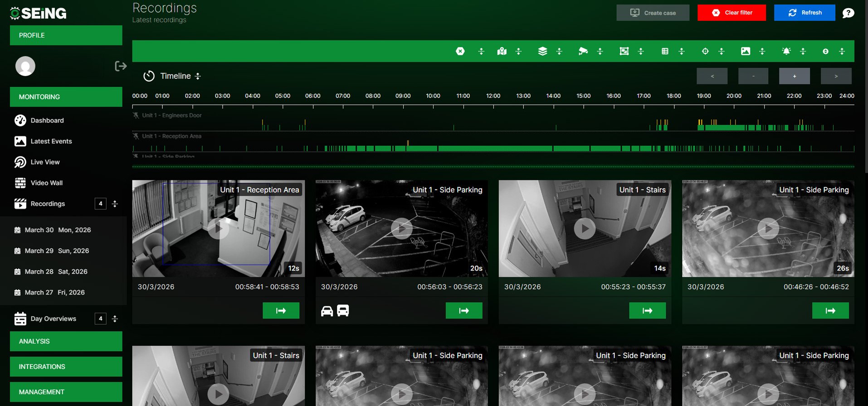Click the page scrollbar on the right edge
The image size is (868, 406).
[866, 86]
